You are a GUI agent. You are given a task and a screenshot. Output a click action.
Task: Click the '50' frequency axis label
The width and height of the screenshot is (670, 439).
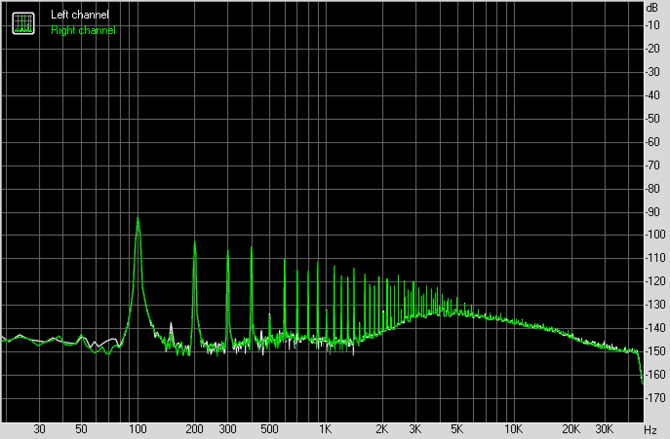point(81,429)
